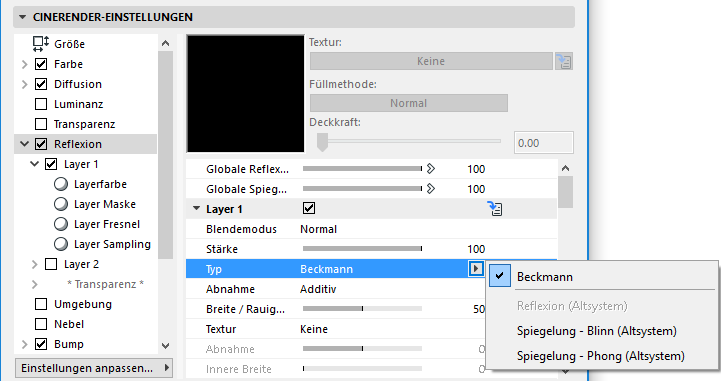Click the Einstellungen anpassen... button

tap(94, 368)
